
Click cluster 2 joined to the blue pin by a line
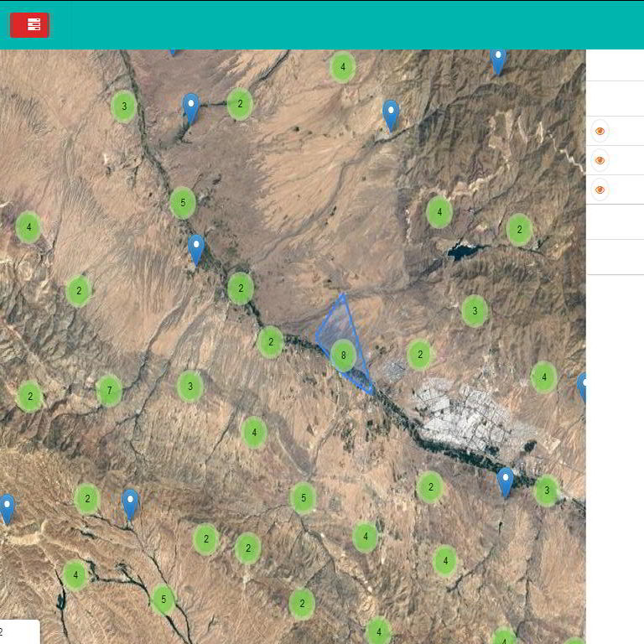click(x=240, y=105)
